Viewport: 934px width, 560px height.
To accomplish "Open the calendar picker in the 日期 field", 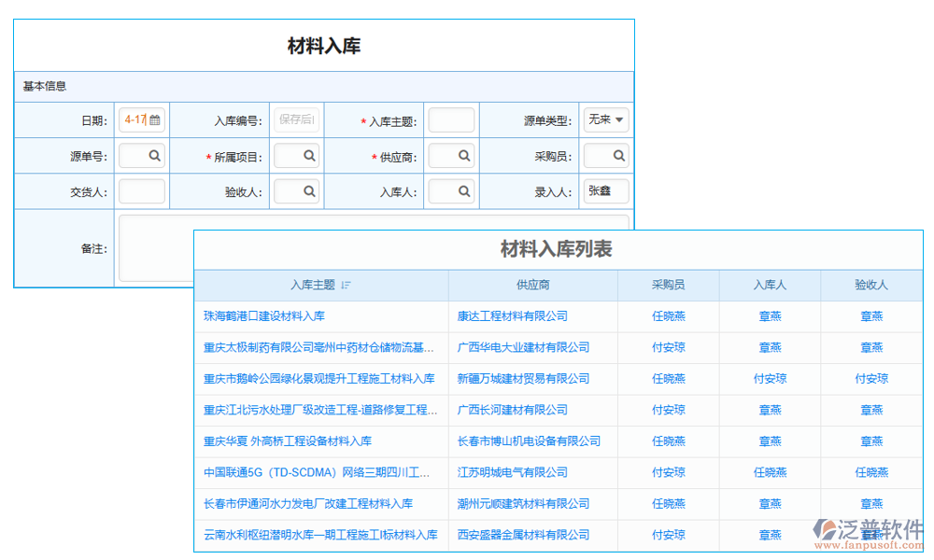I will (x=155, y=119).
